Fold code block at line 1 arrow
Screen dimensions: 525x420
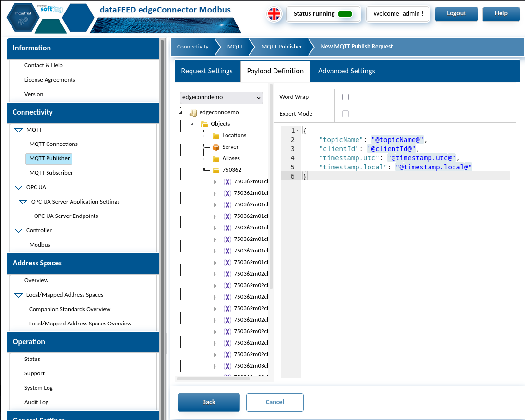(x=298, y=130)
